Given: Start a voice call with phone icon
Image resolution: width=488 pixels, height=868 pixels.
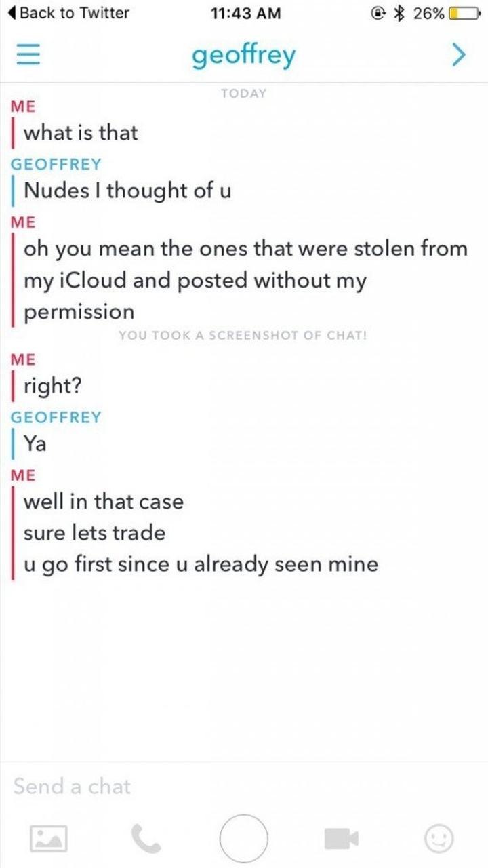Looking at the screenshot, I should click(146, 839).
